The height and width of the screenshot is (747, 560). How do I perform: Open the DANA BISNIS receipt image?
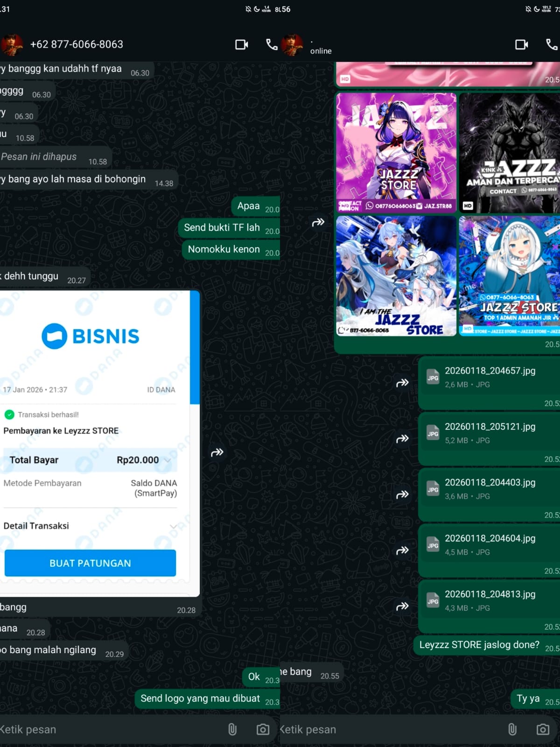click(100, 443)
